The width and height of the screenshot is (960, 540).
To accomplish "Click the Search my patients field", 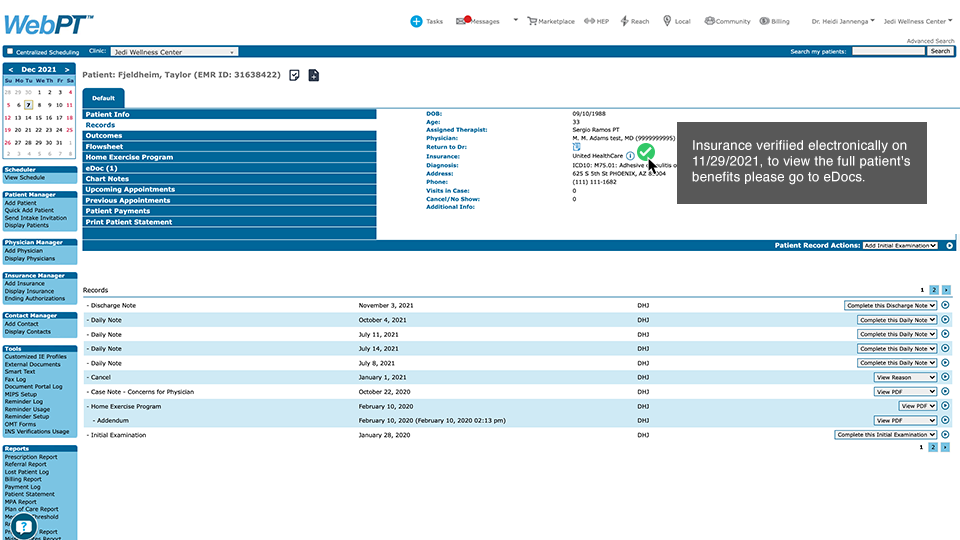I will point(887,51).
